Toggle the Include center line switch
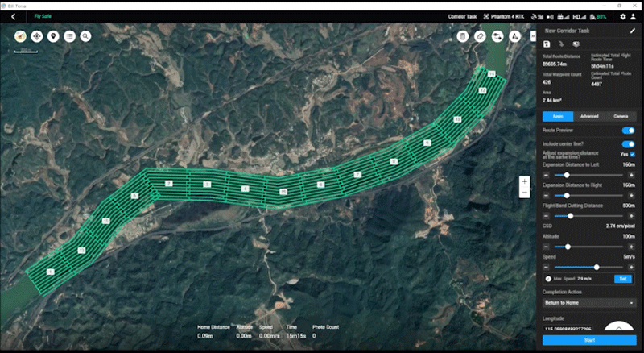 pyautogui.click(x=628, y=143)
